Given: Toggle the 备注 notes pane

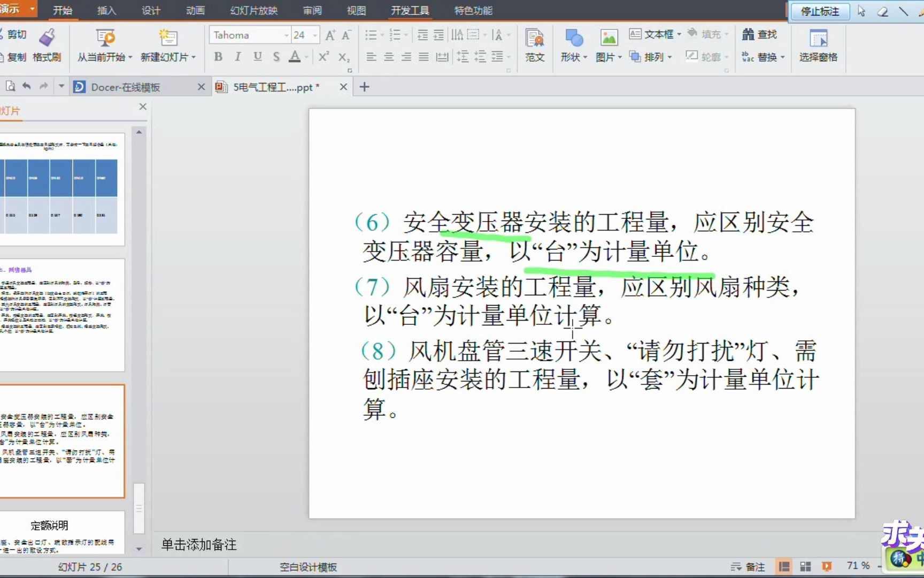Looking at the screenshot, I should 748,566.
